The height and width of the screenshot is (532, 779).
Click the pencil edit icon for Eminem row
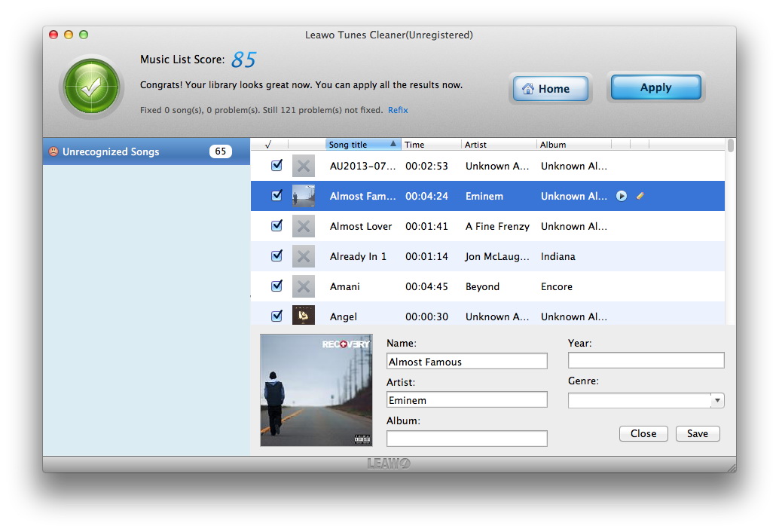coord(640,196)
